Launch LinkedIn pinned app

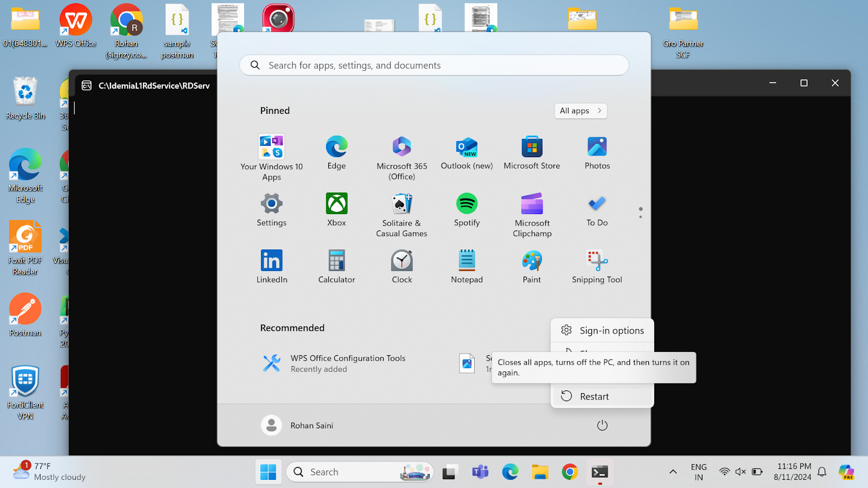(x=271, y=267)
